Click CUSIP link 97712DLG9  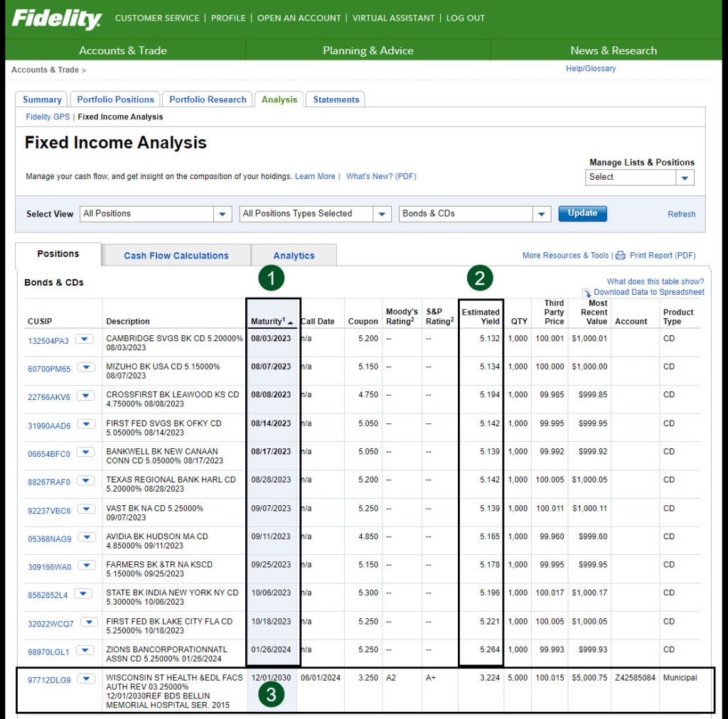coord(49,680)
